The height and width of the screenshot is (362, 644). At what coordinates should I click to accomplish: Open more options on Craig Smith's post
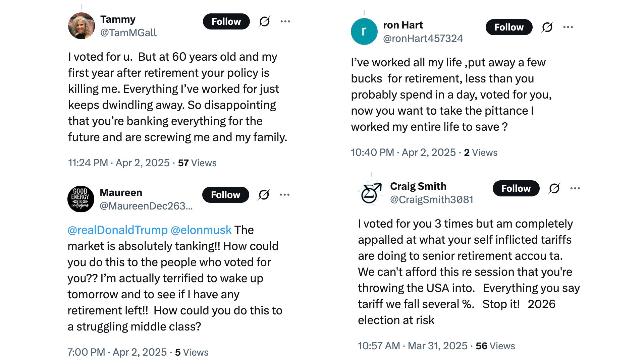[575, 188]
